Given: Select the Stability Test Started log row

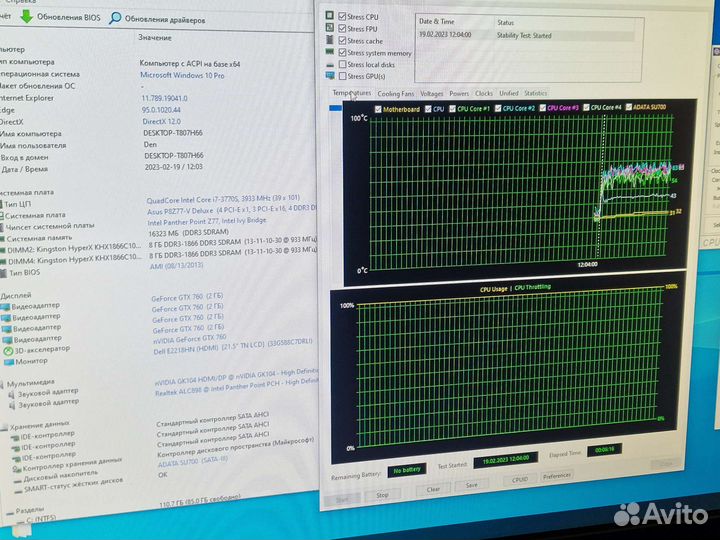Looking at the screenshot, I should point(526,35).
